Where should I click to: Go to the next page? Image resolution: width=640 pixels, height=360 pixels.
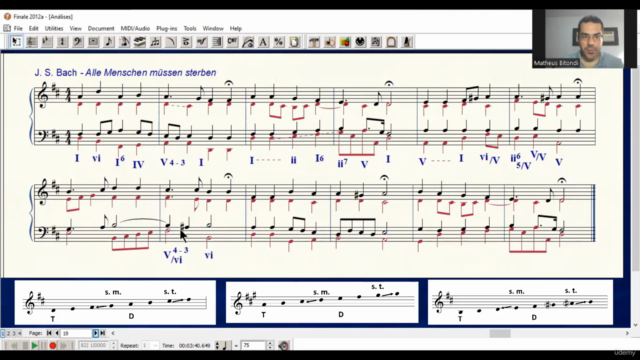coord(96,333)
